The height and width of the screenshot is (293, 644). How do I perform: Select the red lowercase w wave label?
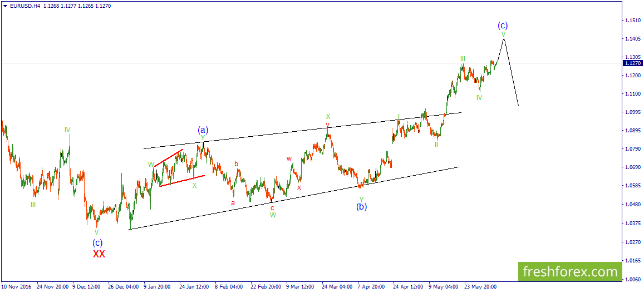[289, 158]
